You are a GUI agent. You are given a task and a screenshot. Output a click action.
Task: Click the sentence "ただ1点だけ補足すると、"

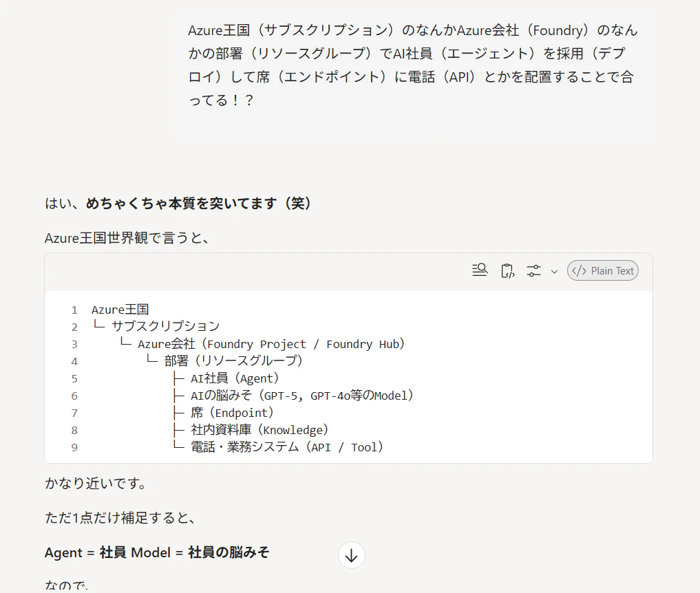(x=120, y=518)
